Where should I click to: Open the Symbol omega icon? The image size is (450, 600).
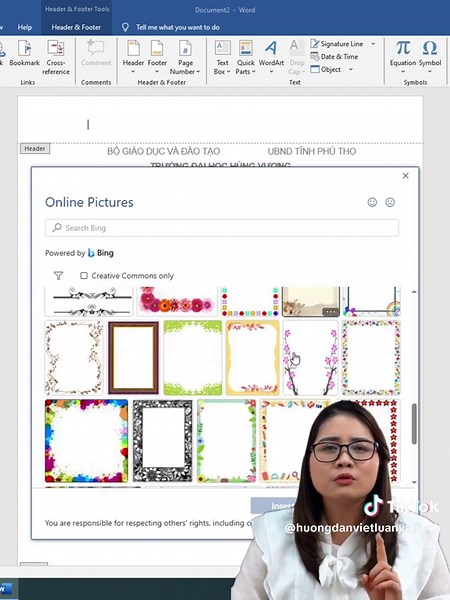pyautogui.click(x=430, y=48)
